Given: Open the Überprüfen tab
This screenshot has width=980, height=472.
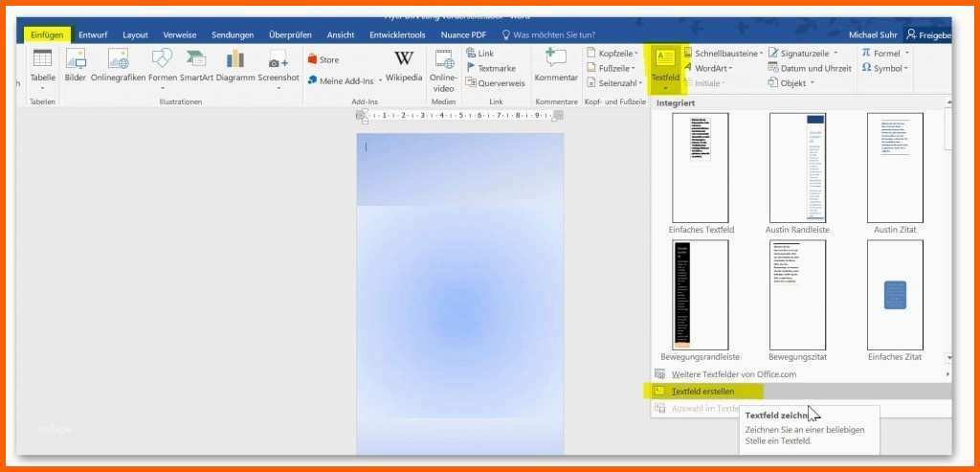Looking at the screenshot, I should [290, 35].
